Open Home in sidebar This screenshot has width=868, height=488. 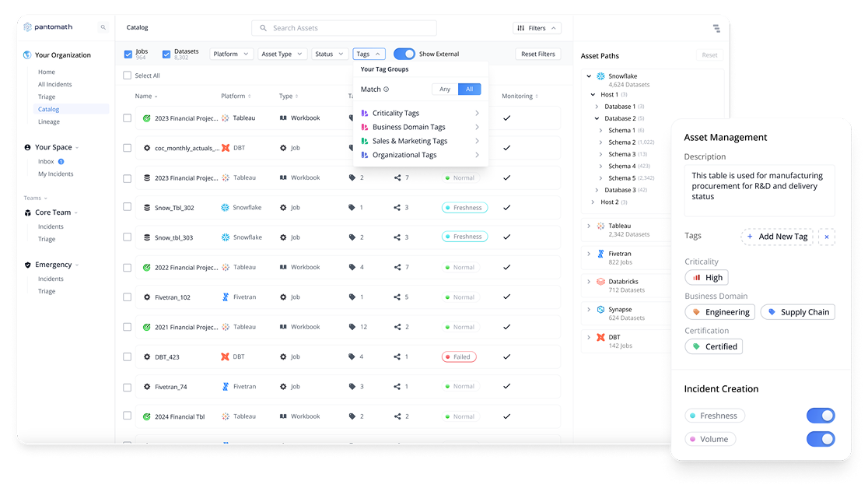pyautogui.click(x=47, y=72)
